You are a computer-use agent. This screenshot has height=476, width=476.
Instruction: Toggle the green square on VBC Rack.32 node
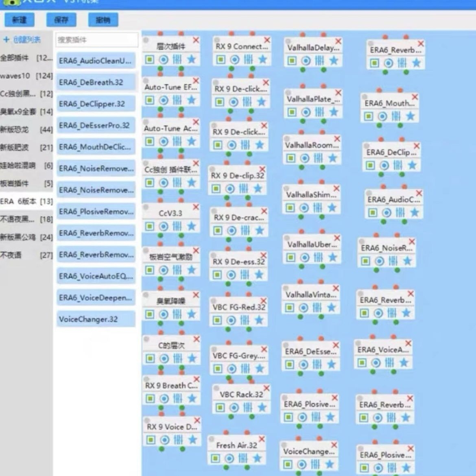pos(220,407)
